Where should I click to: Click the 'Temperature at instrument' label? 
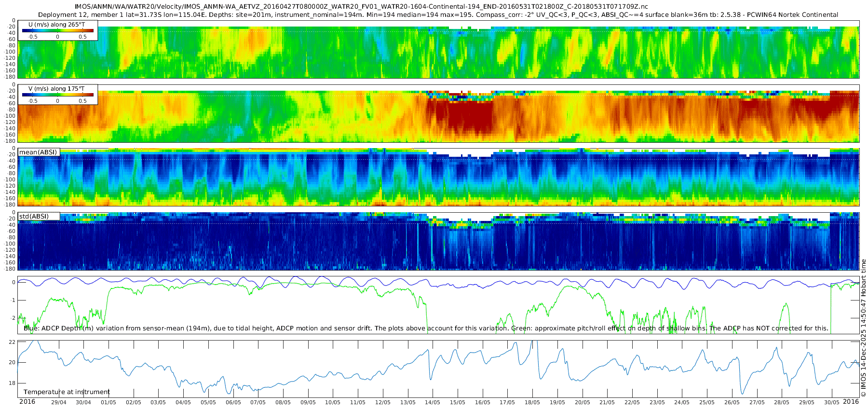coord(67,392)
